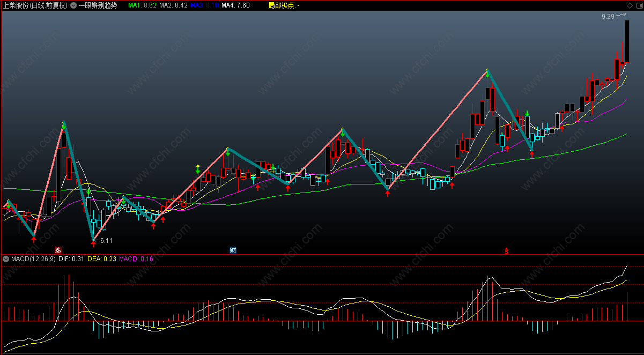The width and height of the screenshot is (644, 355).
Task: Click the red 涨 event marker icon
Action: click(58, 250)
